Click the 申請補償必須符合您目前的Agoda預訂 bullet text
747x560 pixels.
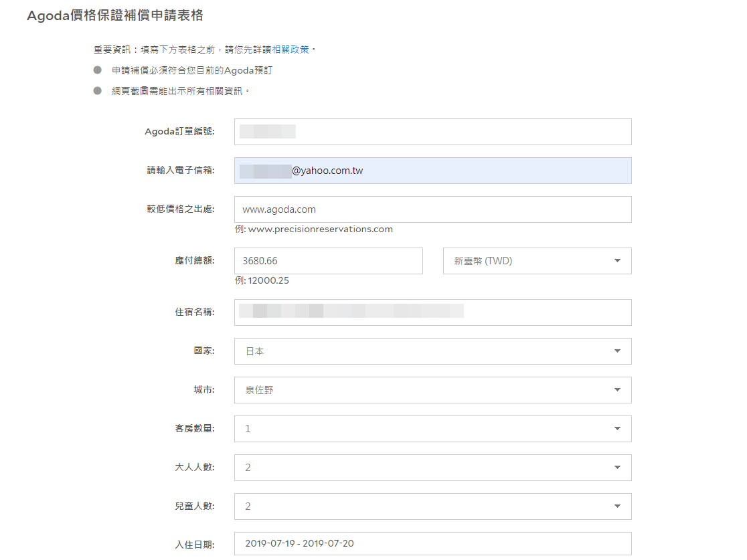(x=192, y=70)
